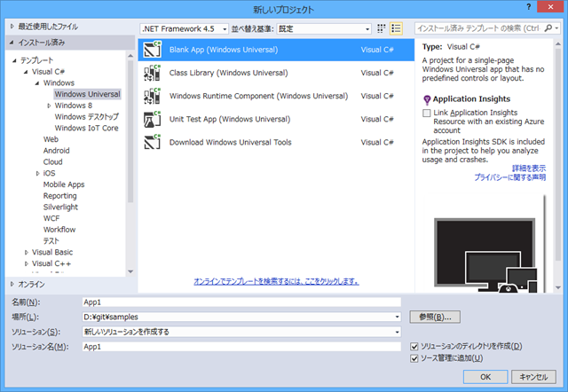Switch to small icons view
This screenshot has width=568, height=392.
coord(381,28)
